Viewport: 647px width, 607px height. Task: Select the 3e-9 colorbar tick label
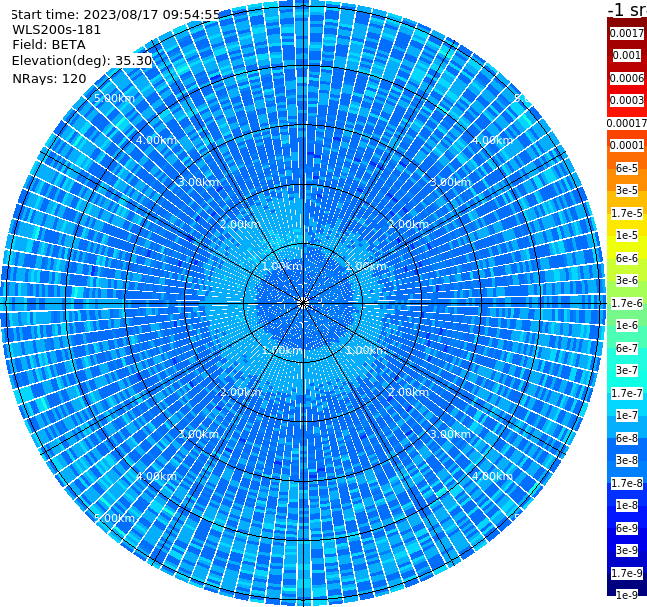[627, 550]
